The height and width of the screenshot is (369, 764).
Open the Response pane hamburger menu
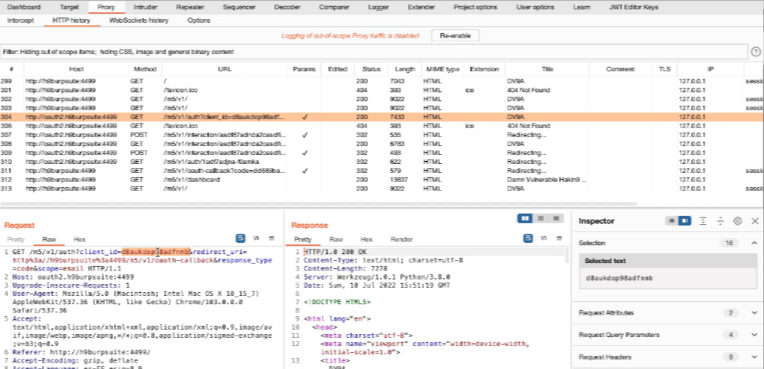point(559,238)
